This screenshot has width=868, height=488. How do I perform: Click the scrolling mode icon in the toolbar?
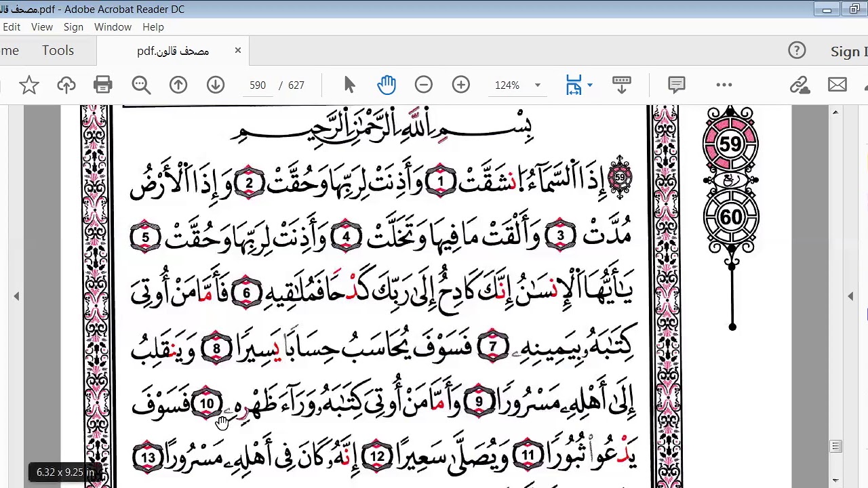622,85
